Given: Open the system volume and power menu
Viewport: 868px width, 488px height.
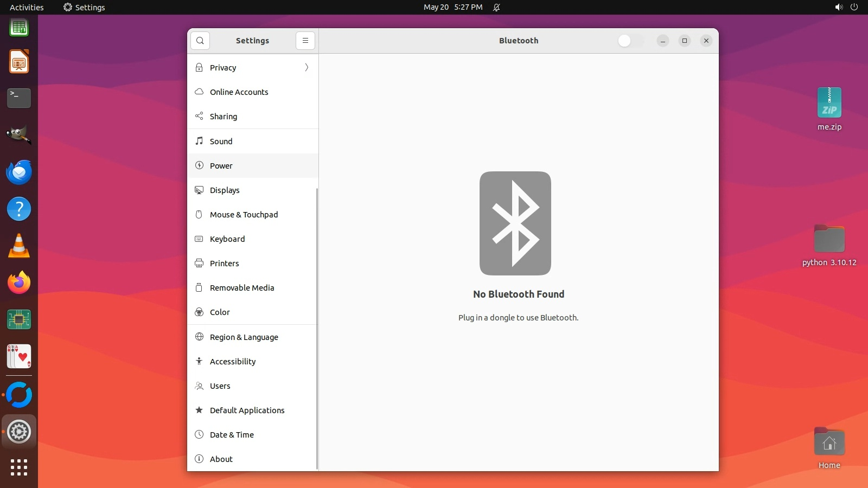Looking at the screenshot, I should pos(846,7).
